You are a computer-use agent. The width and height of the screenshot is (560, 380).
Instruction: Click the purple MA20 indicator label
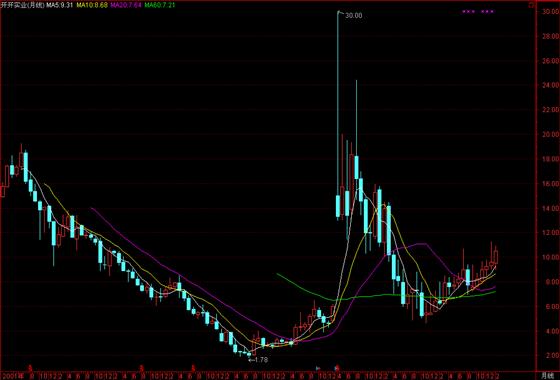(x=125, y=5)
